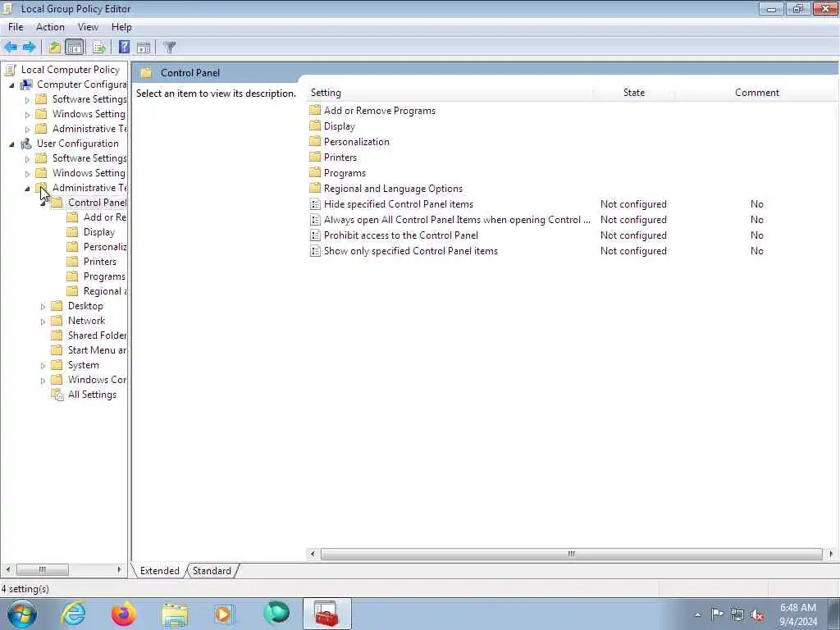840x630 pixels.
Task: Expand Windows Settings under User Configuration
Action: click(x=27, y=174)
